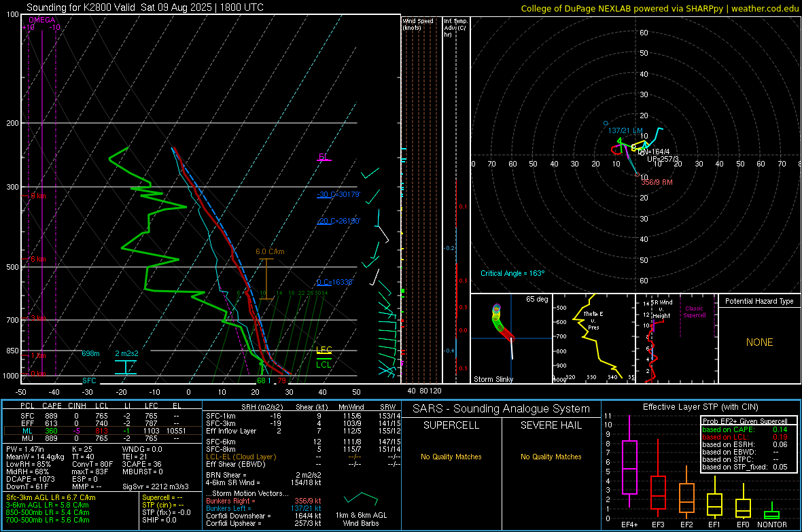
Task: Click the based on LCL: 0.19 line
Action: point(745,437)
